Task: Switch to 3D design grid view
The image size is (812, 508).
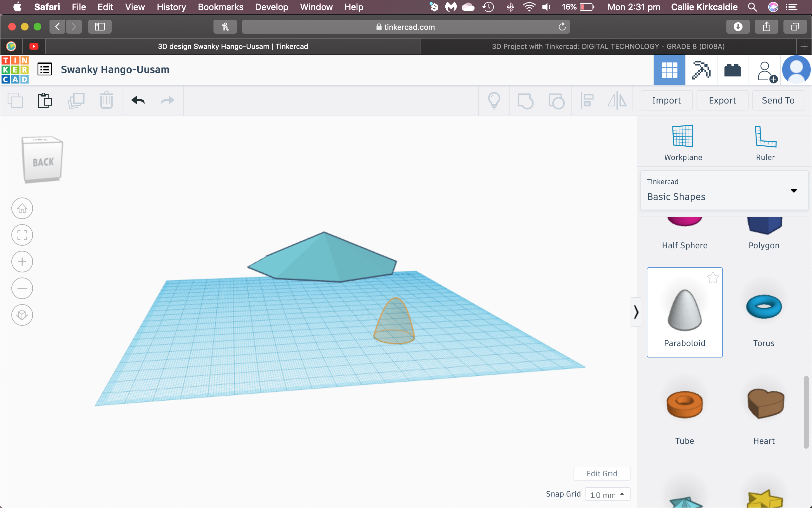Action: [x=669, y=70]
